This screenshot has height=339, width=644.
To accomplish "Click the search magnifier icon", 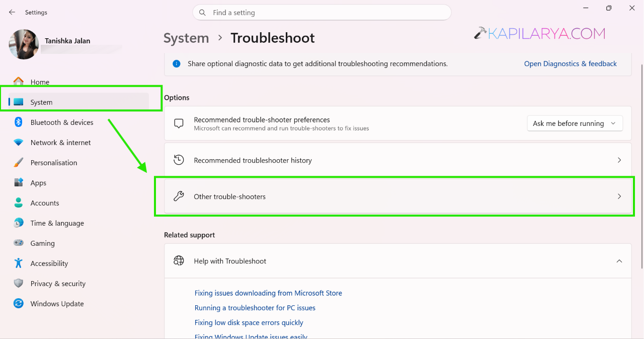I will [202, 13].
